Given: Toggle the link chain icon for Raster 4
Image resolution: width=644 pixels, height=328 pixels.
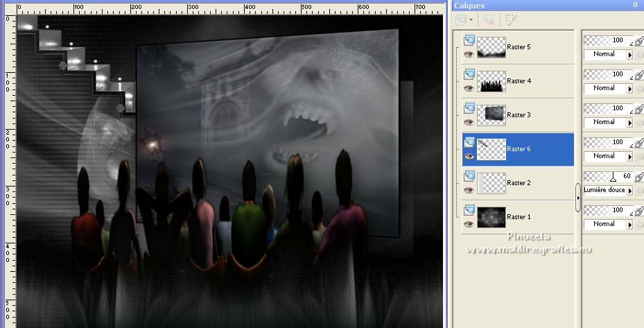Looking at the screenshot, I should (639, 75).
